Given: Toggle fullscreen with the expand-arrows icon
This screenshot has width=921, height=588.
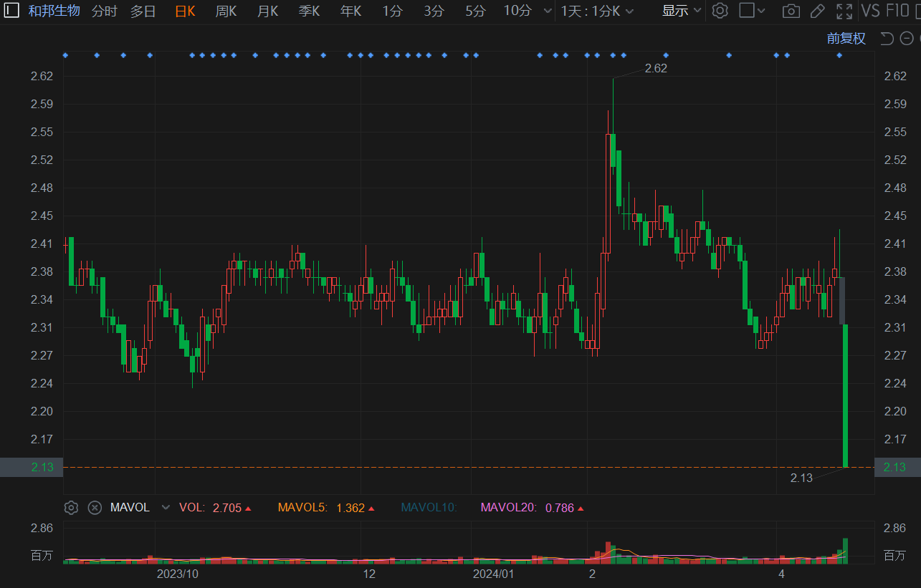Looking at the screenshot, I should [844, 11].
